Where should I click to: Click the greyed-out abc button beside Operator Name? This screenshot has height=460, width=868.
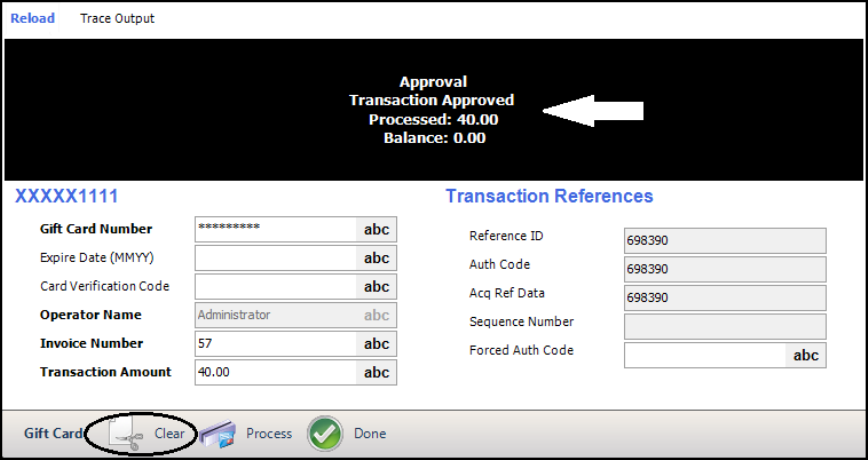(376, 315)
